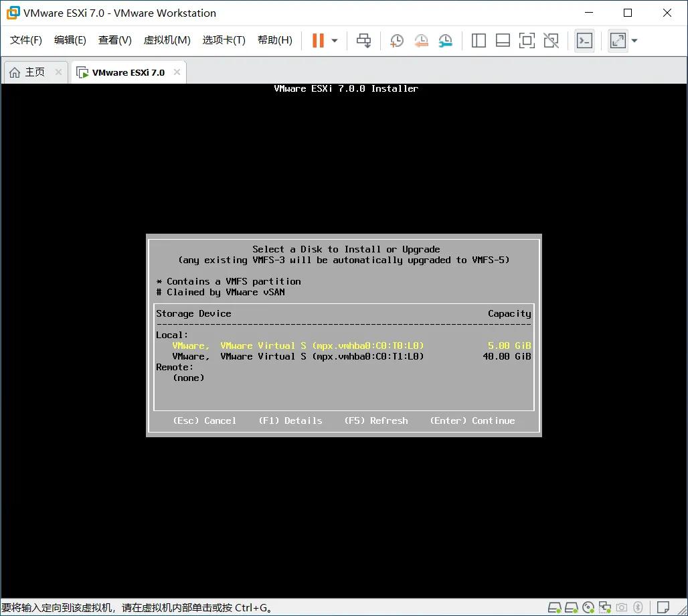Click the first hard disk status icon

[553, 607]
